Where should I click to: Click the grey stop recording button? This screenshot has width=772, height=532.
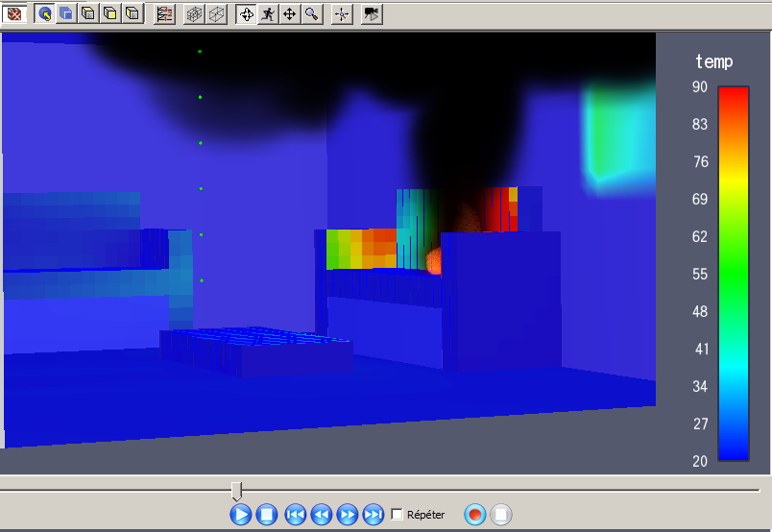[501, 515]
